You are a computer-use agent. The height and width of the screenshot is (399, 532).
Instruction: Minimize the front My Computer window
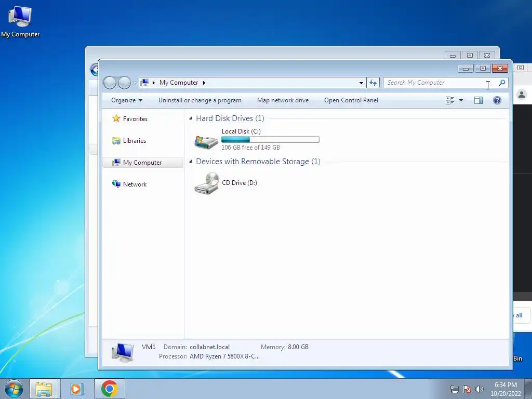pos(466,69)
